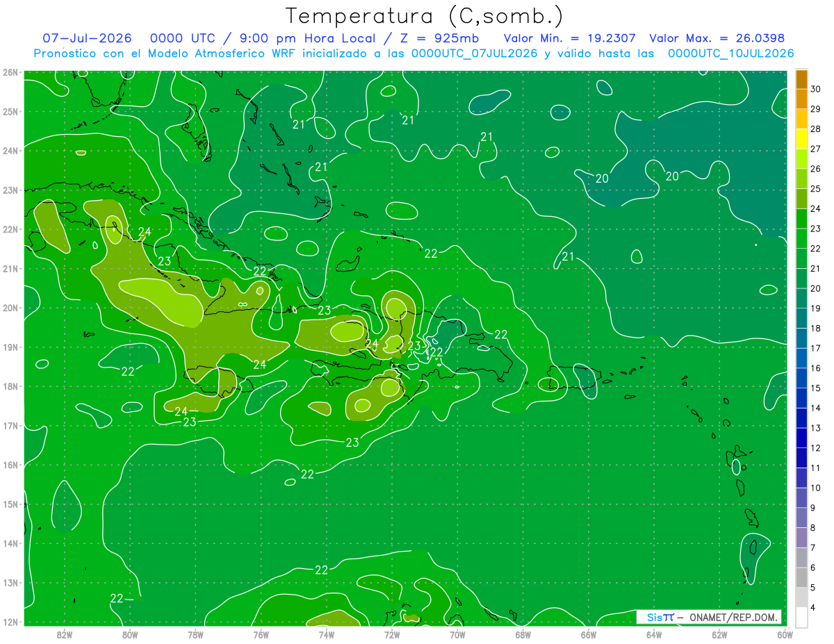Image resolution: width=834 pixels, height=644 pixels.
Task: Click the valid-until time '0000UTC_10JUL2026'
Action: click(x=730, y=53)
